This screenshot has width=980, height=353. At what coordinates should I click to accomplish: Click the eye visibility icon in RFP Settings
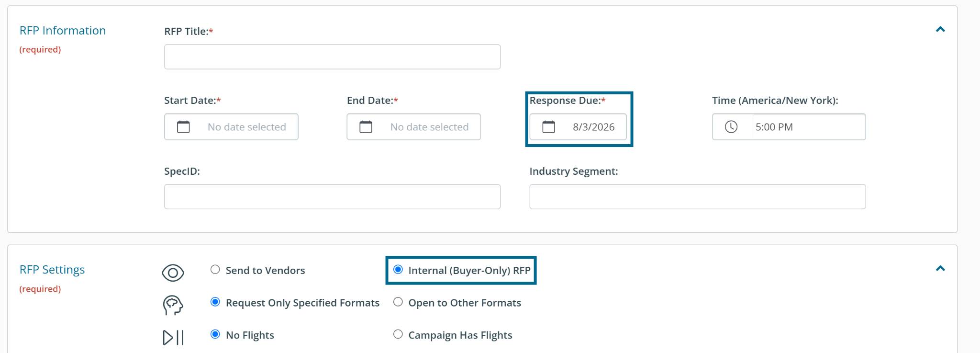pyautogui.click(x=173, y=273)
